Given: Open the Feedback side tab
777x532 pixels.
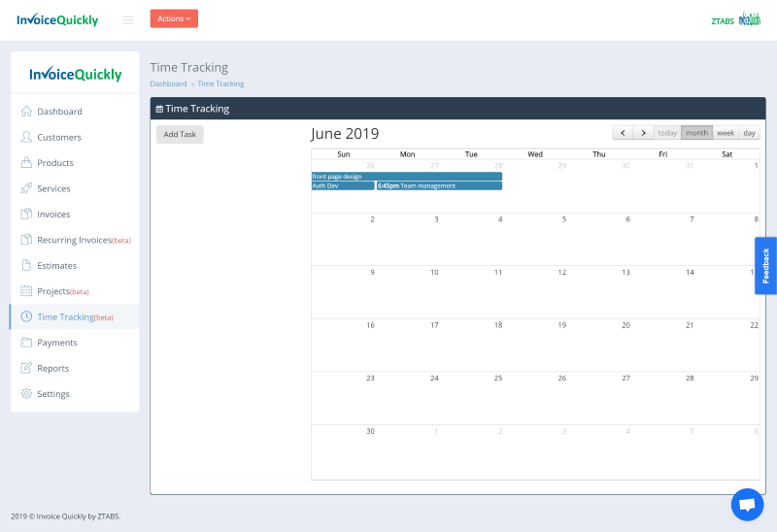Looking at the screenshot, I should tap(765, 265).
